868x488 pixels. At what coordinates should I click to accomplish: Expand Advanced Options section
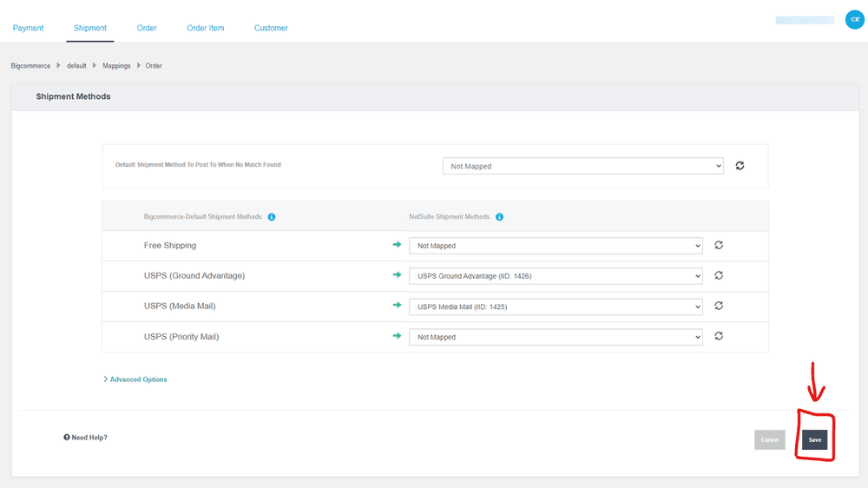[135, 379]
